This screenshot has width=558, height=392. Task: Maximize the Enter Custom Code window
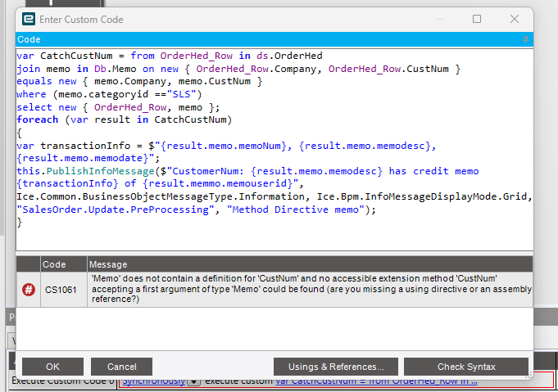click(477, 19)
